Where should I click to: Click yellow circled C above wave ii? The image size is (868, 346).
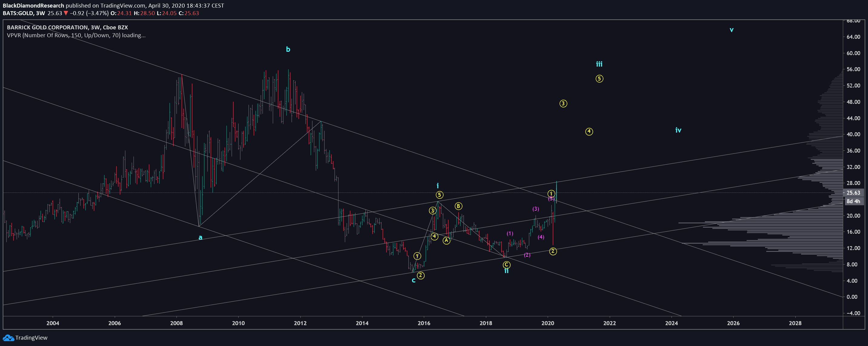click(x=507, y=265)
